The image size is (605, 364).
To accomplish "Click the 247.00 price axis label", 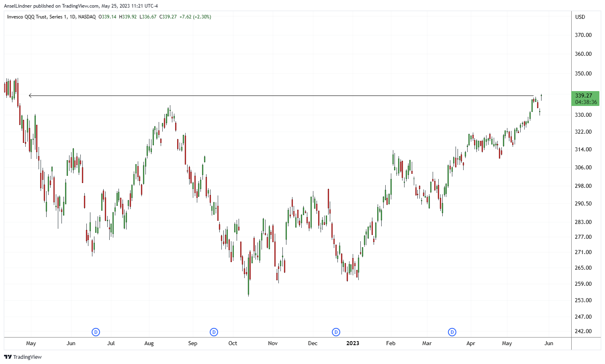I will point(583,317).
